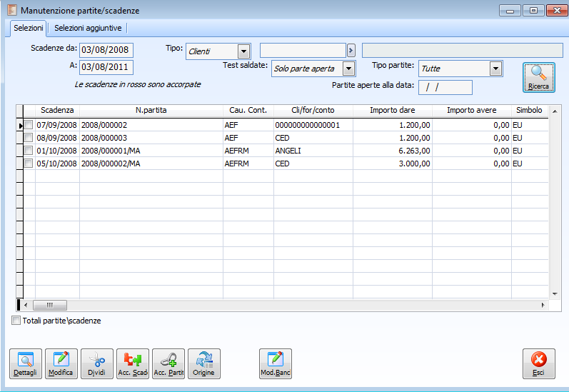Screen dimensions: 569x392
Task: Click the 6.263,00 amount cell
Action: [x=392, y=151]
